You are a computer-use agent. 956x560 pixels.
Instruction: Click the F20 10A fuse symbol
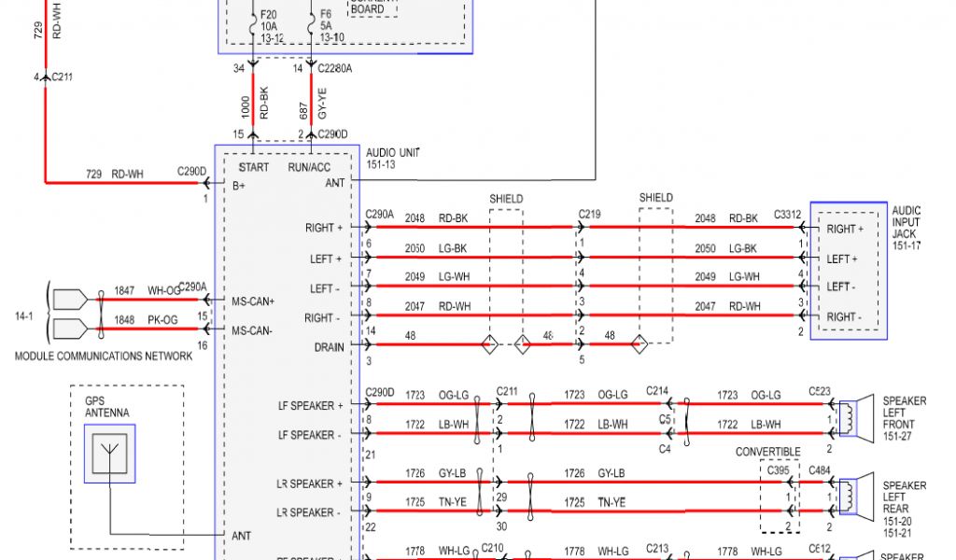(255, 25)
